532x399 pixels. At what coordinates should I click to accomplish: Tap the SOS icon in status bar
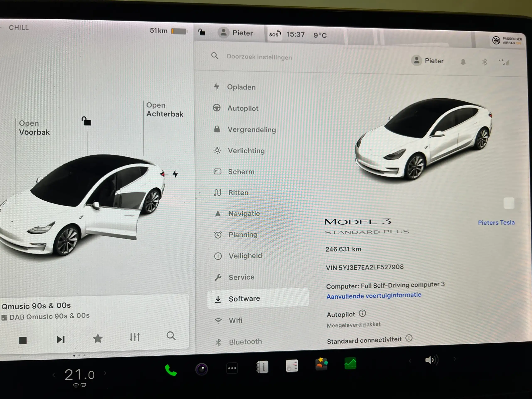tap(275, 34)
